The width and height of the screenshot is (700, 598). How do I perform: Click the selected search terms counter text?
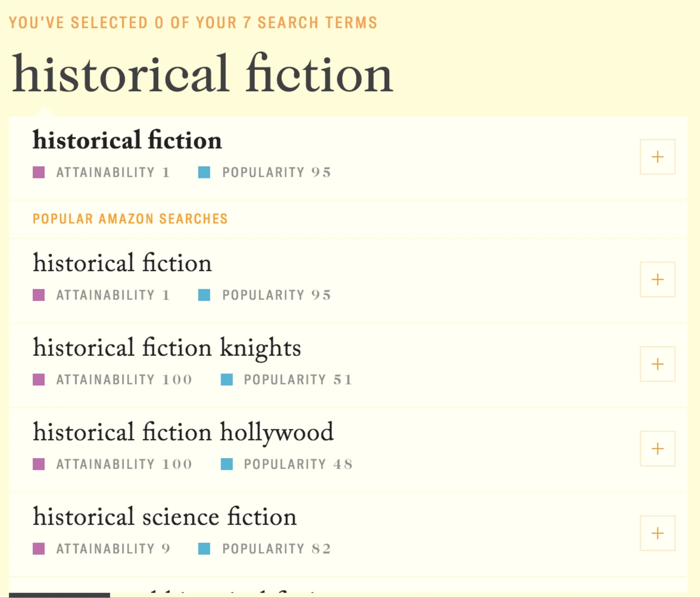click(x=193, y=22)
